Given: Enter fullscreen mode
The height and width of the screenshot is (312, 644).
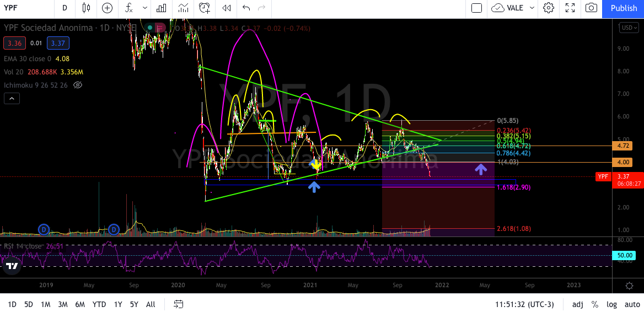Looking at the screenshot, I should tap(570, 8).
